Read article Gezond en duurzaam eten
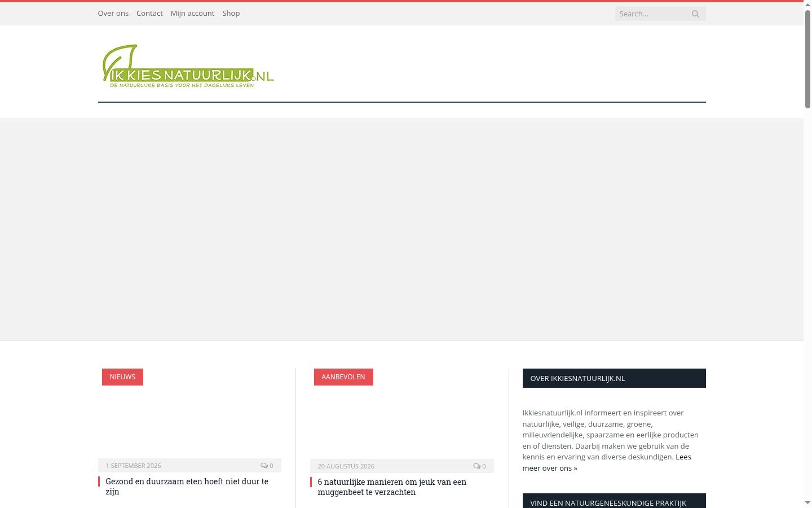Screen dimensions: 812x508 click(187, 487)
